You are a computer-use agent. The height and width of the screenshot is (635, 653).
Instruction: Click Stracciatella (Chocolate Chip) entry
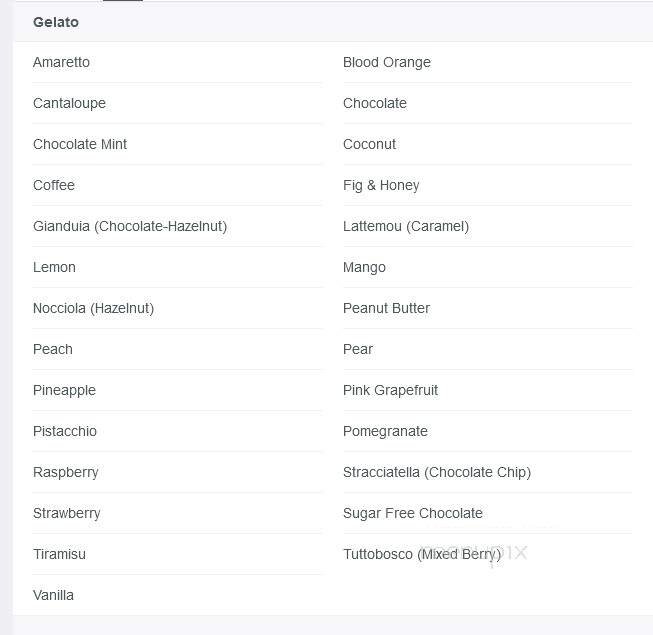tap(437, 472)
